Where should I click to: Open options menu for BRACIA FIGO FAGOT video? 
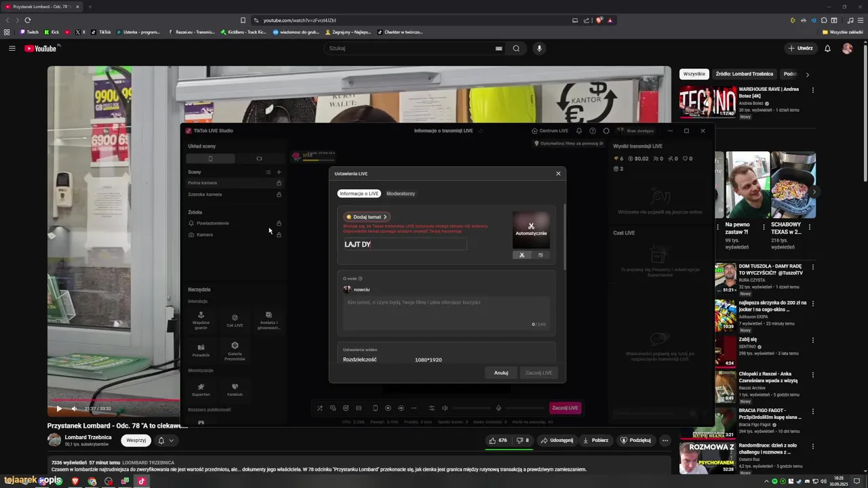click(x=813, y=411)
